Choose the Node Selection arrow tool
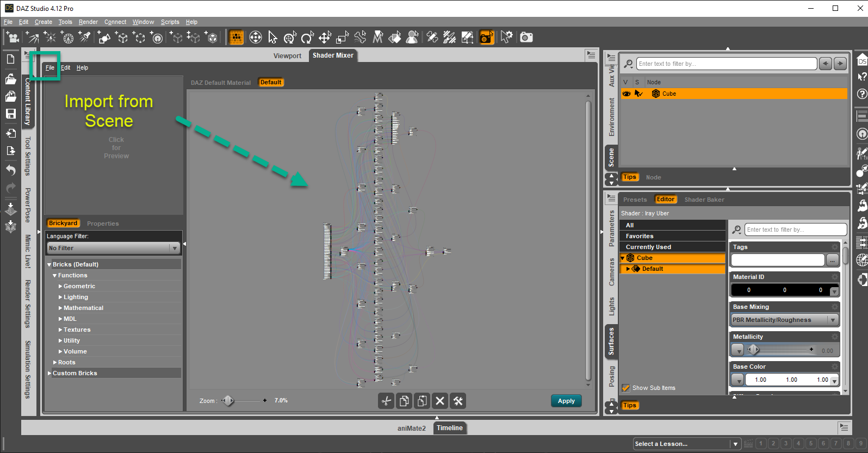868x453 pixels. (272, 37)
